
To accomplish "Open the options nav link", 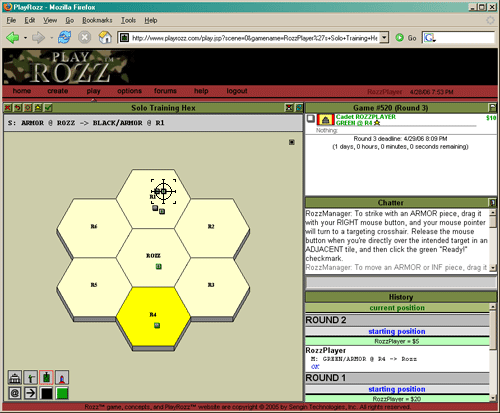I will [x=129, y=91].
